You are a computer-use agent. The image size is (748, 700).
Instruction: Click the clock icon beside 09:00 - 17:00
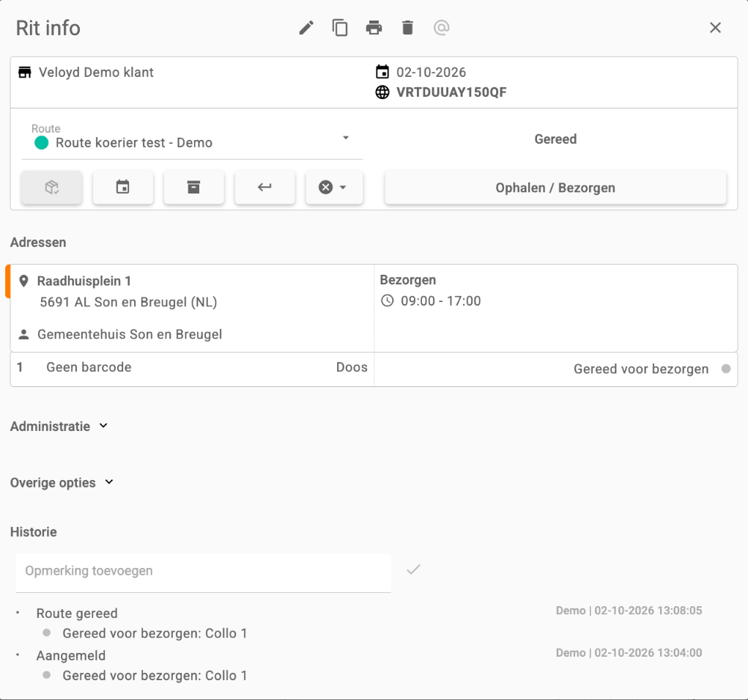(x=388, y=301)
